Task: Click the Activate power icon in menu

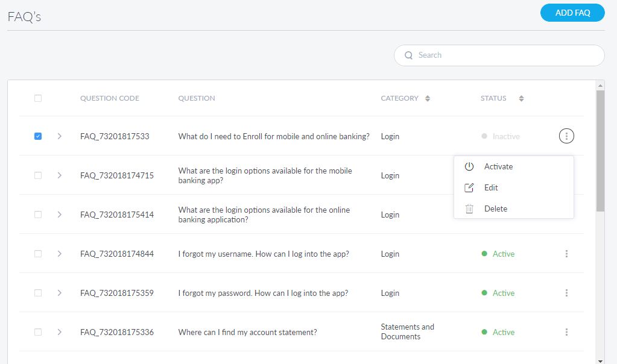Action: (469, 167)
